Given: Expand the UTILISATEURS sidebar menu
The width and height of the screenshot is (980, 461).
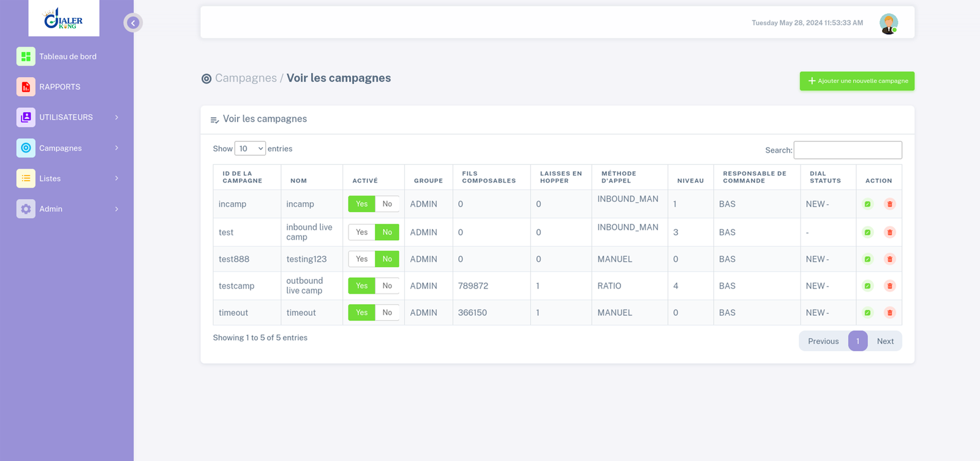Looking at the screenshot, I should (x=67, y=117).
